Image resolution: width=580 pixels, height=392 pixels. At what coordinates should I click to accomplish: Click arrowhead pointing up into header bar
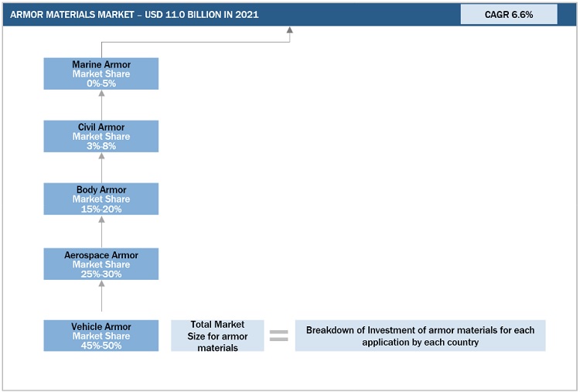coord(290,32)
